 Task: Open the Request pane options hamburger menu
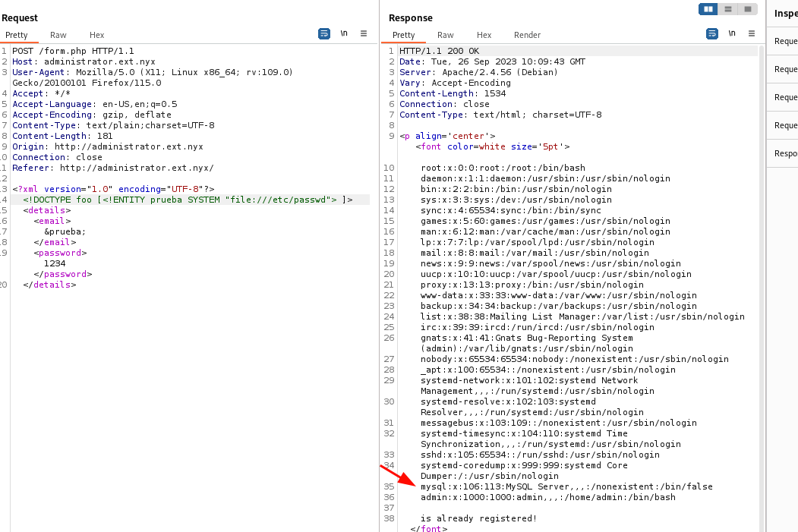point(364,33)
